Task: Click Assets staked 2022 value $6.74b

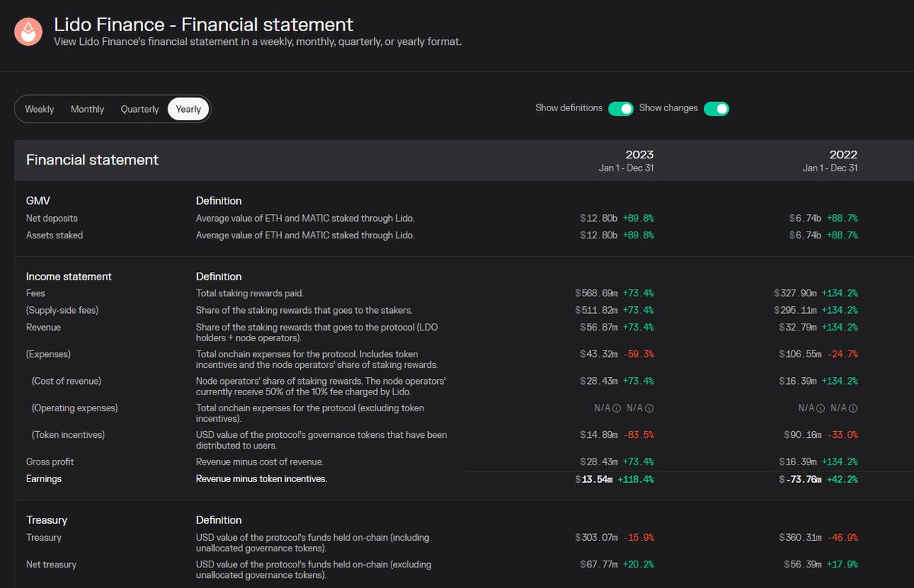Action: 805,235
